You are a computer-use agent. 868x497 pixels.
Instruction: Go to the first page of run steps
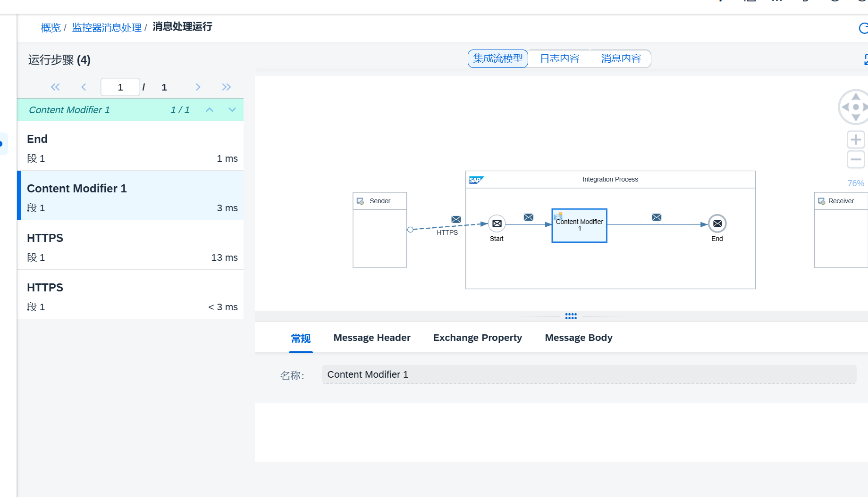pos(55,87)
